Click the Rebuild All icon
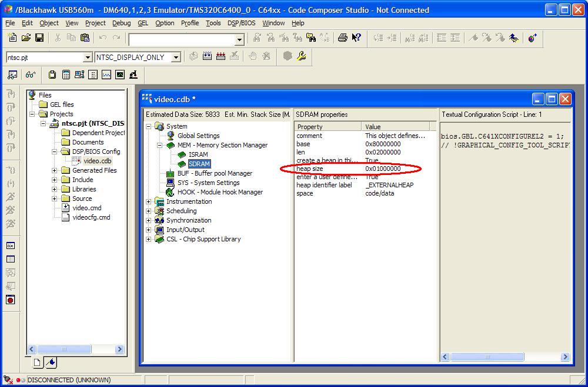Screen dimensions: 588x387 pyautogui.click(x=220, y=56)
